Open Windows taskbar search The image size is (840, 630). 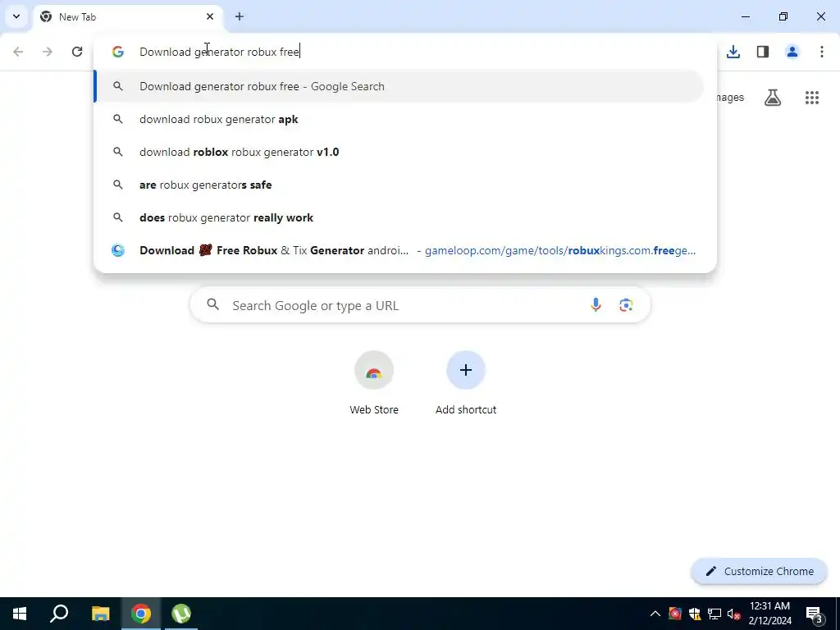click(59, 614)
